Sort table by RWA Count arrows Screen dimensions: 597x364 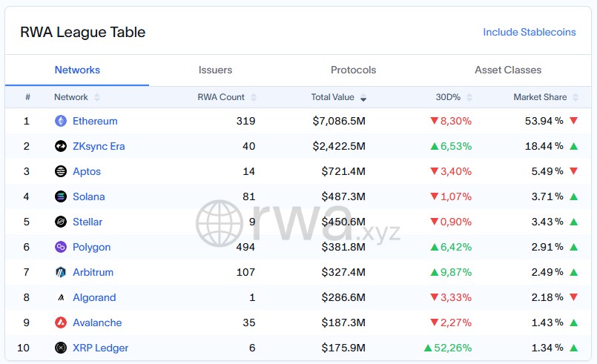pyautogui.click(x=254, y=97)
